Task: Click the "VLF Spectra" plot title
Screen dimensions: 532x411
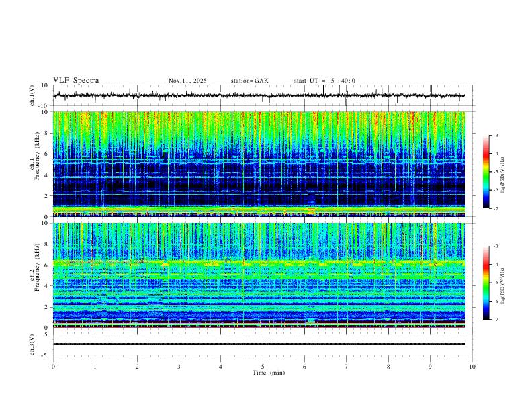Action: (76, 81)
